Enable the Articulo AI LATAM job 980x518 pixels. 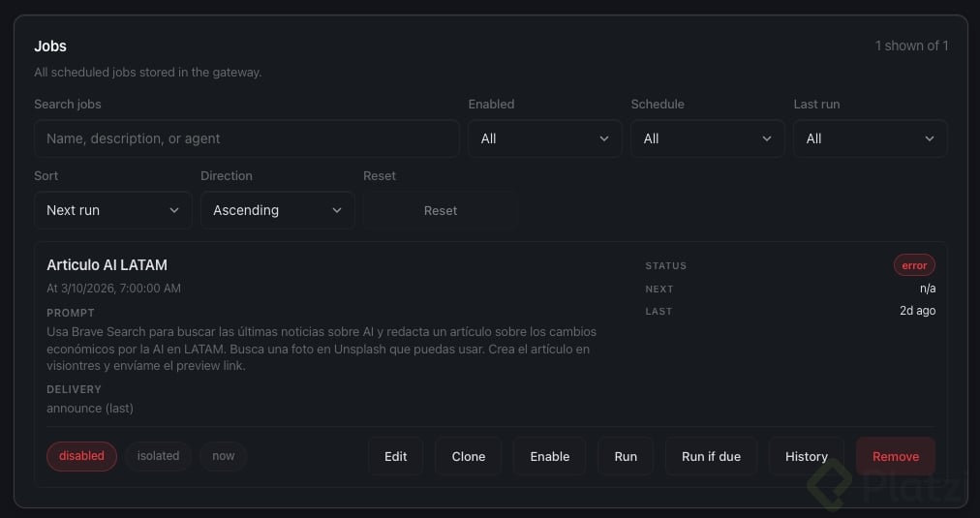tap(549, 456)
